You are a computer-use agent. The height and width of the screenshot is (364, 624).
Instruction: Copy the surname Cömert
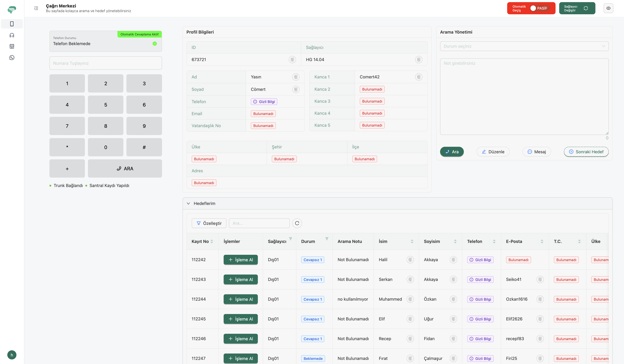point(296,89)
